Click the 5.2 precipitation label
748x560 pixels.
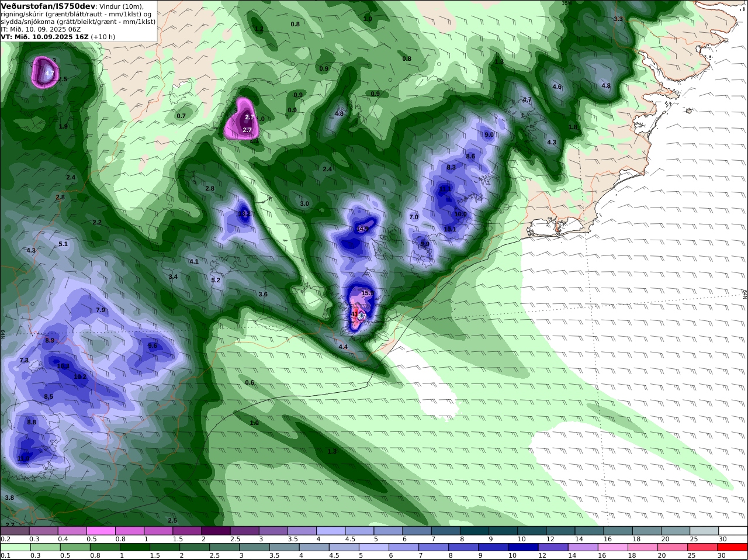click(x=216, y=280)
